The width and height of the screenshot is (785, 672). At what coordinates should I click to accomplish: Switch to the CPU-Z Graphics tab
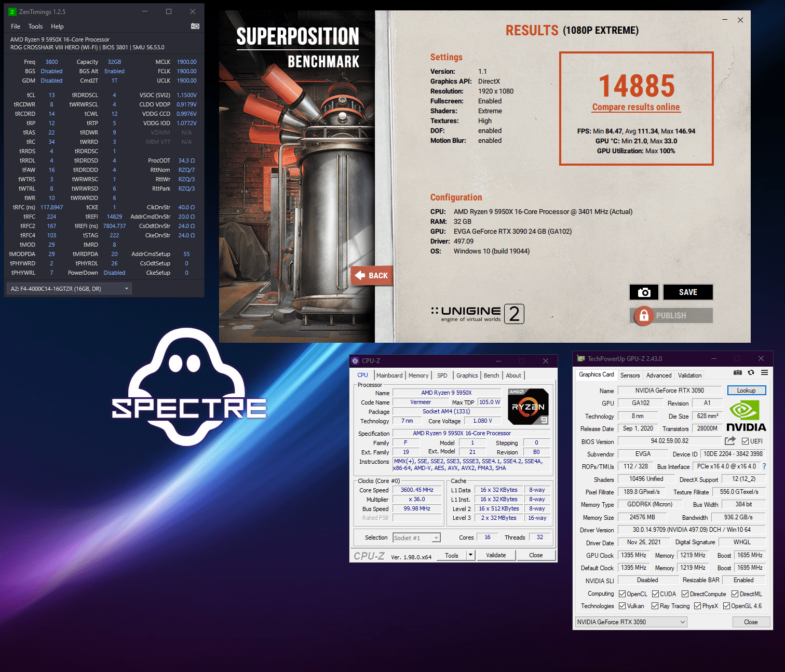point(467,375)
